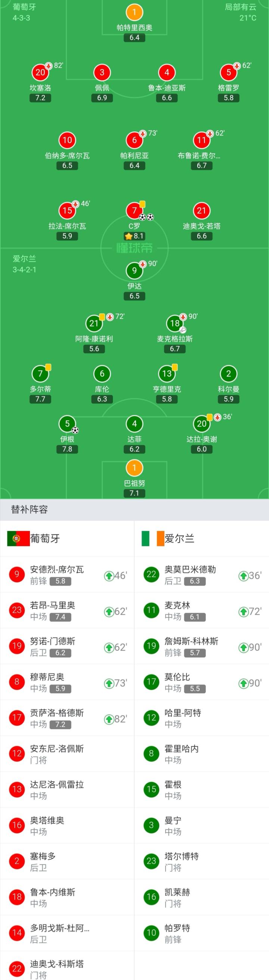The width and height of the screenshot is (269, 980).
Task: Open substitute 奥莫巴米德勒's player row
Action: (x=202, y=575)
